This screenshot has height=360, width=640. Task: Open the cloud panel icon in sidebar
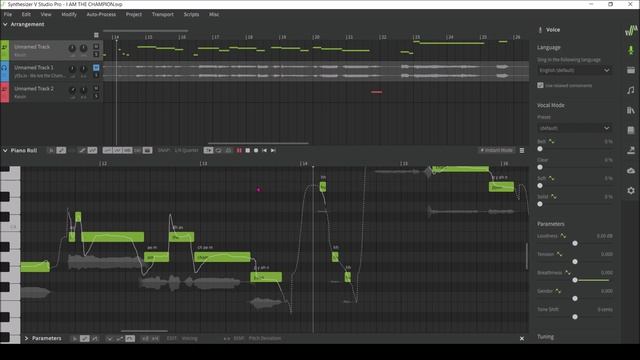[631, 171]
